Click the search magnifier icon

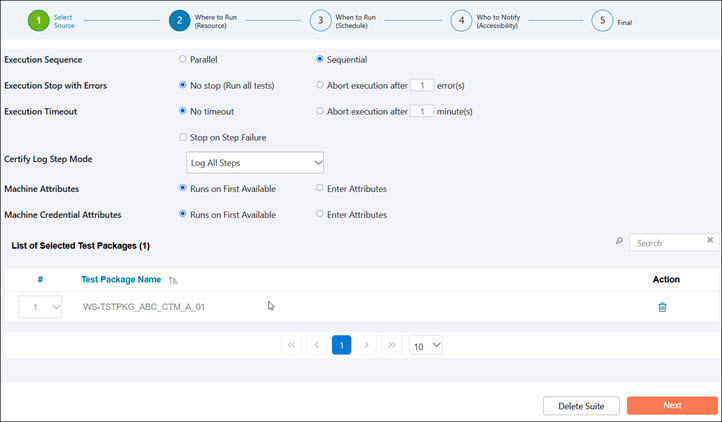(620, 242)
